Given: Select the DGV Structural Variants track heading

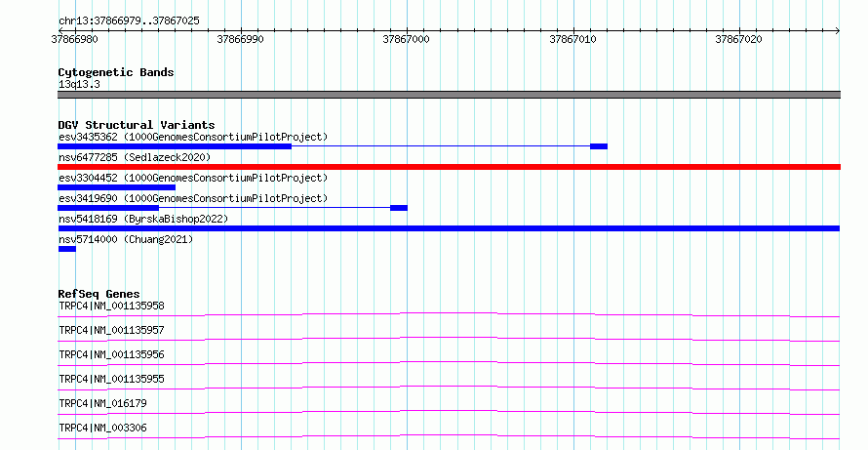Looking at the screenshot, I should click(137, 125).
